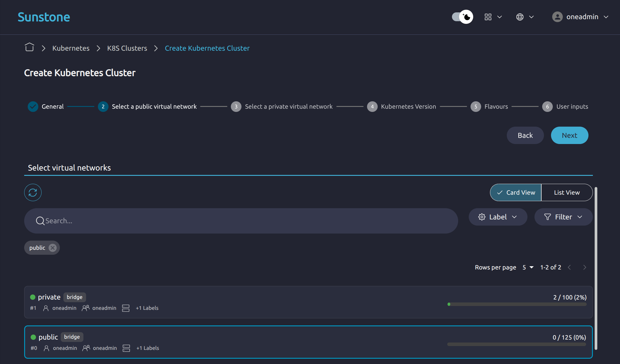The image size is (620, 364).
Task: Expand the oneadmin account dropdown arrow
Action: 606,17
